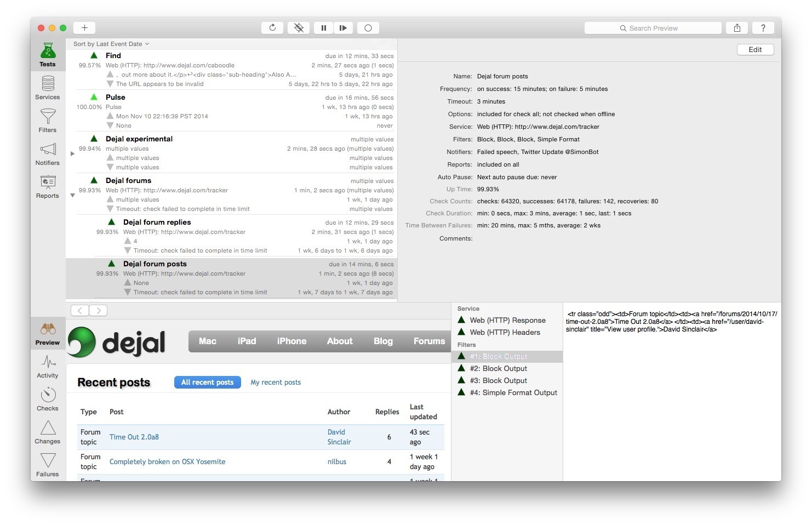
Task: Select the Dejal forums test row
Action: [x=231, y=195]
